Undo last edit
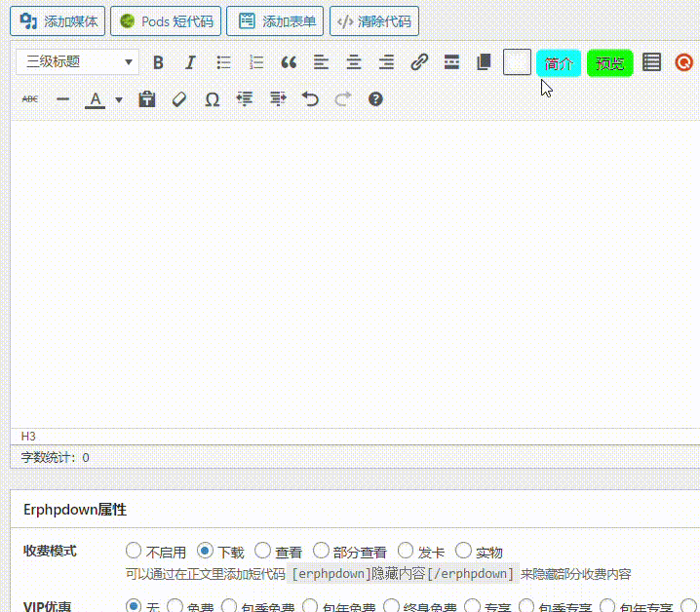Screen dimensions: 700x612 [310, 99]
